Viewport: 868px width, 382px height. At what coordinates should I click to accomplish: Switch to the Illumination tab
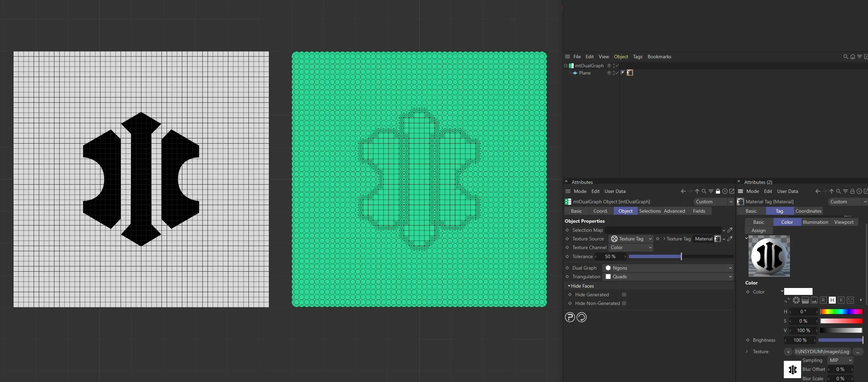click(x=815, y=222)
